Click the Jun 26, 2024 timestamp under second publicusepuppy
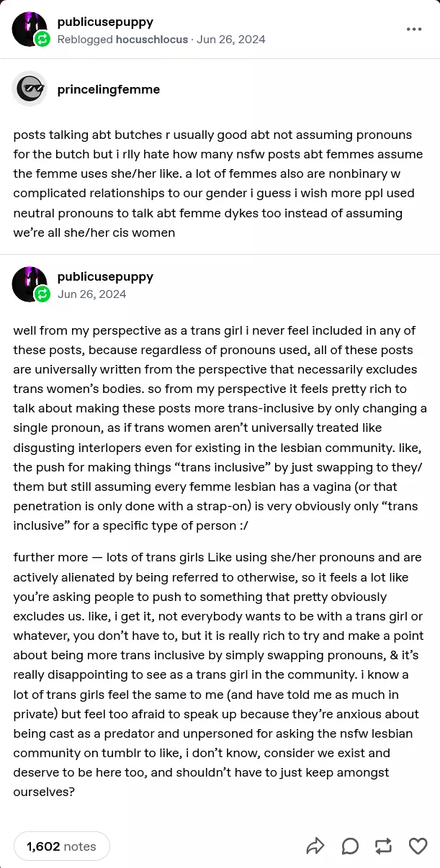This screenshot has height=868, width=440. (x=92, y=294)
